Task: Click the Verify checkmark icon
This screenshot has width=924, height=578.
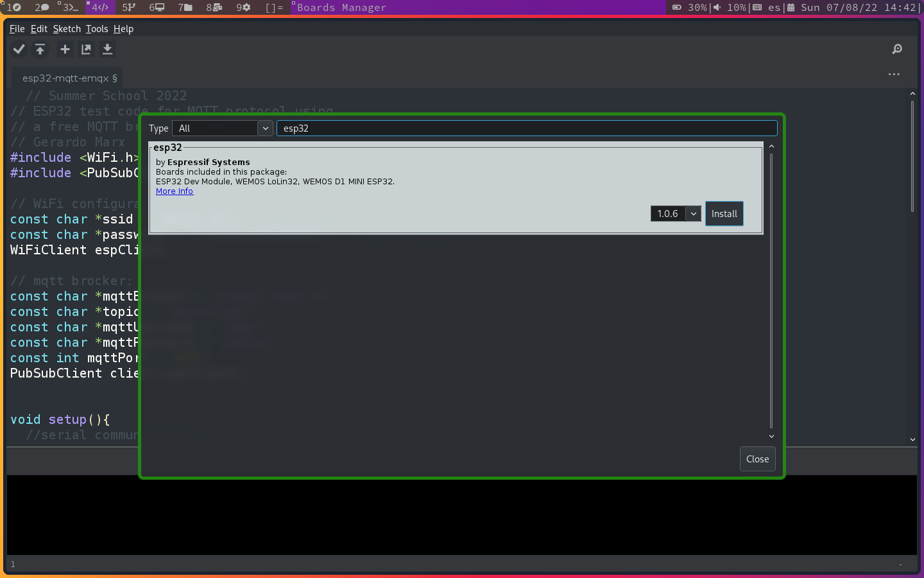Action: pyautogui.click(x=19, y=49)
